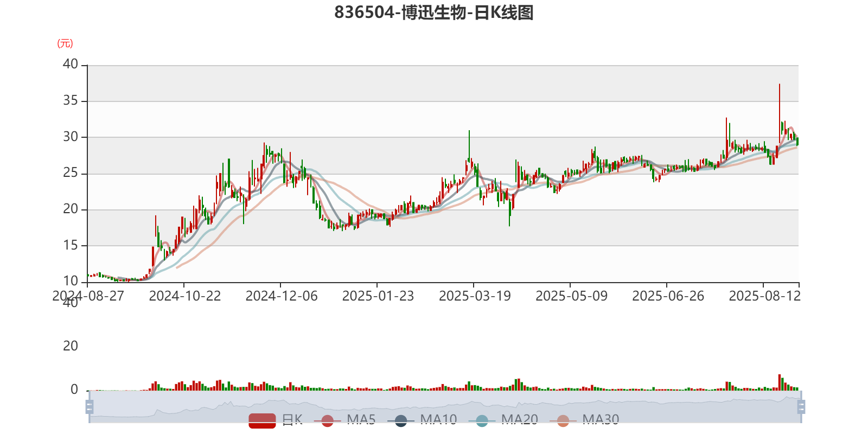Click the 2025-01-23 date axis label
868x434 pixels.
[x=378, y=296]
